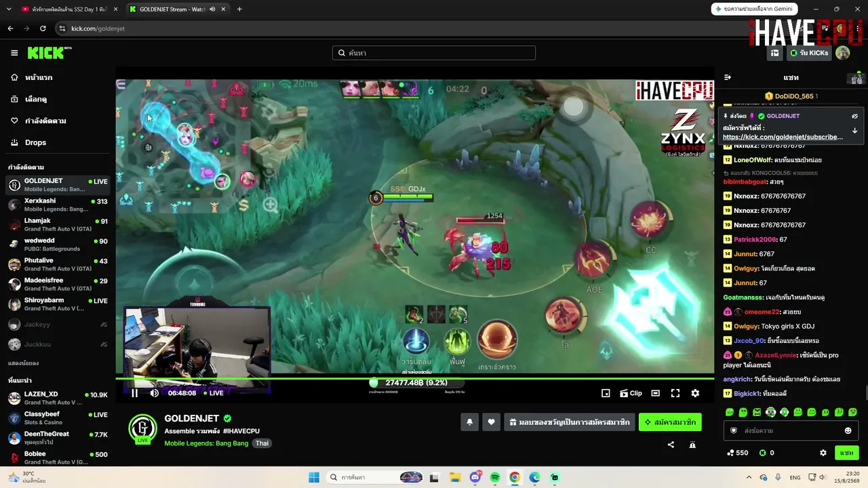Go to the KICK logo home
This screenshot has width=868, height=488.
pyautogui.click(x=49, y=53)
